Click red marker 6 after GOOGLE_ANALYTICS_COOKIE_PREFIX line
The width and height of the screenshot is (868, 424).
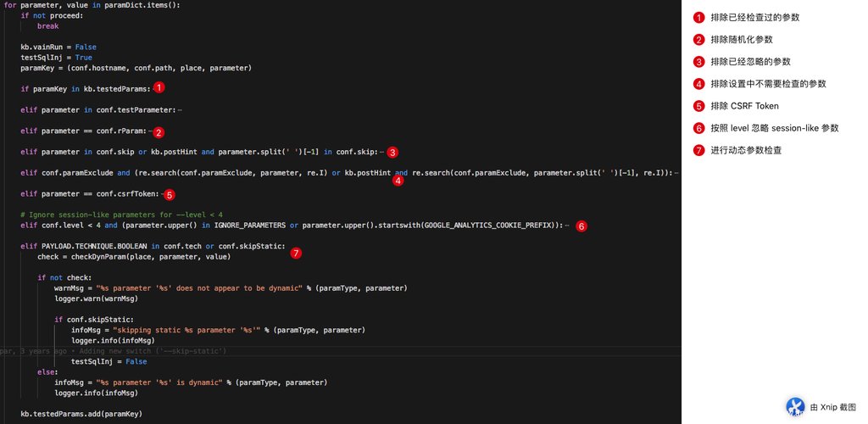click(580, 226)
